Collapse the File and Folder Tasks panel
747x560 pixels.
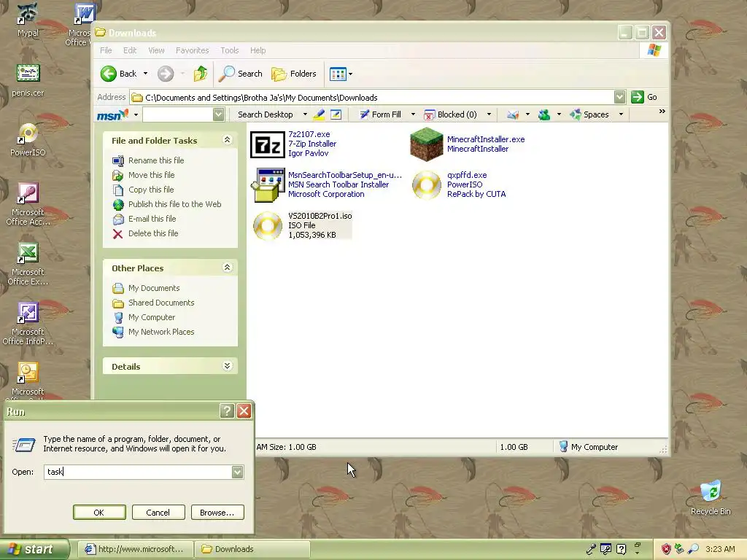[228, 139]
